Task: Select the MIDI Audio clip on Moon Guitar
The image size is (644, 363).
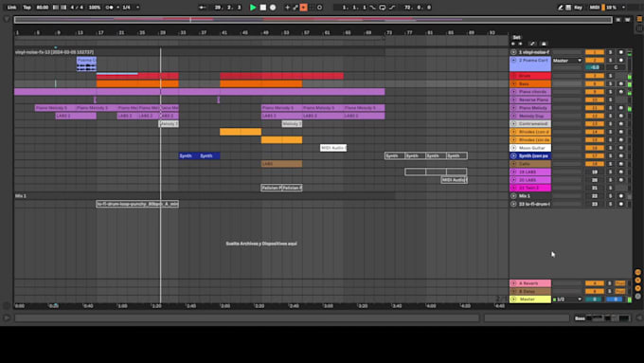Action: 333,148
